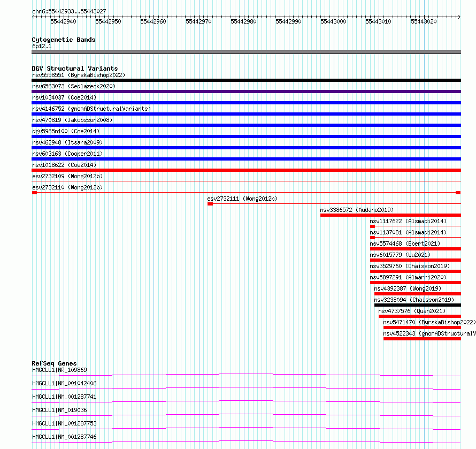476x449 pixels.
Task: Select HMGCLL1|NM_001042406 transcript label
Action: 64,383
